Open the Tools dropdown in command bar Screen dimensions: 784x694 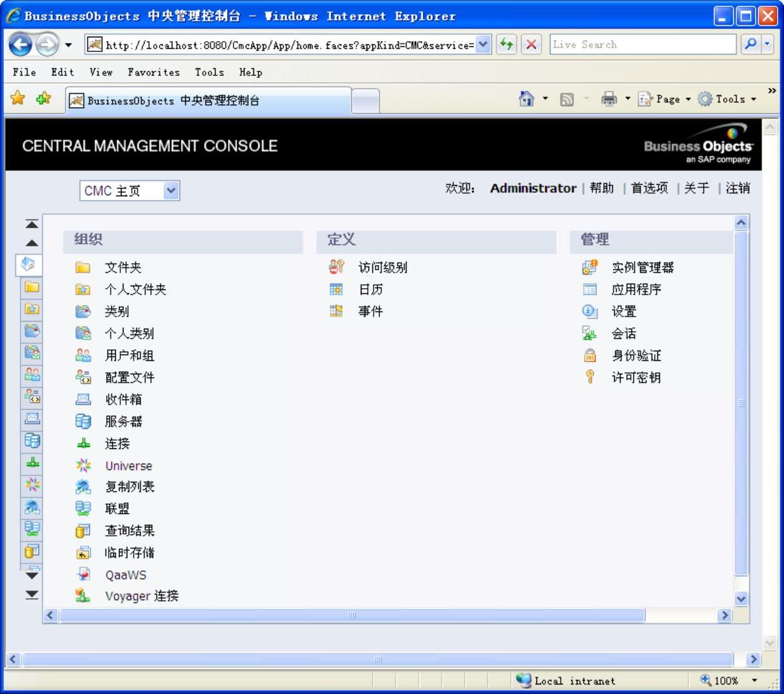click(x=753, y=99)
